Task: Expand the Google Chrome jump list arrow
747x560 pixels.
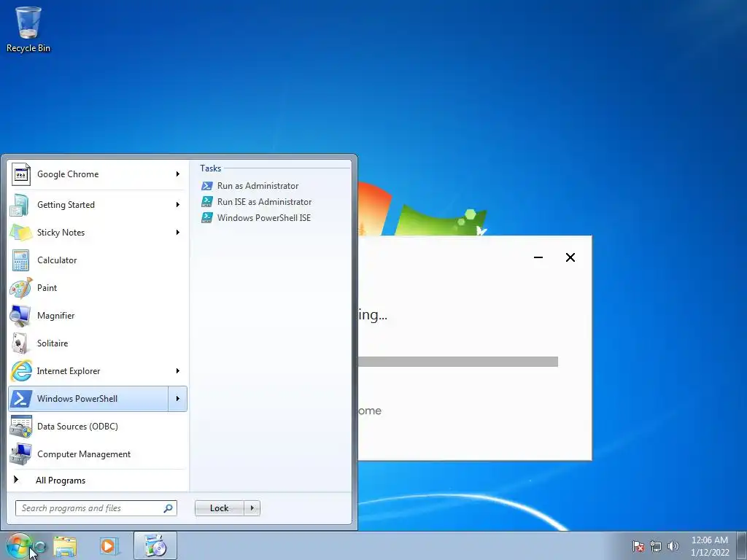Action: pos(178,174)
